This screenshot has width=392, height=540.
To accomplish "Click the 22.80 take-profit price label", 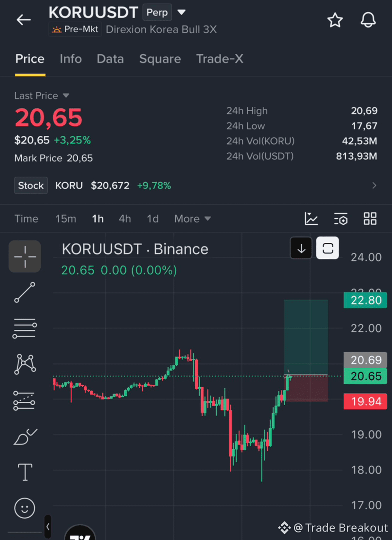I will click(365, 301).
